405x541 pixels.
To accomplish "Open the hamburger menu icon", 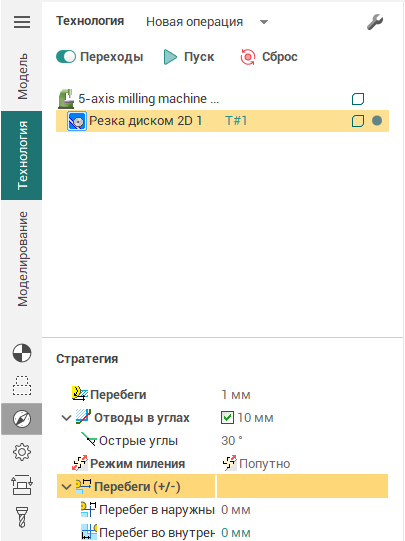I will click(x=22, y=22).
